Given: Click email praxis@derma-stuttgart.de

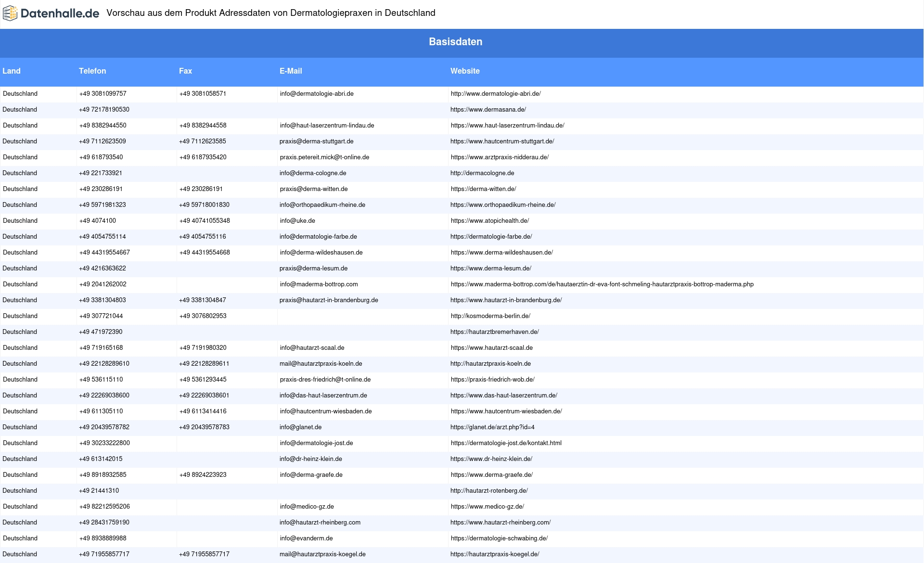Looking at the screenshot, I should pyautogui.click(x=316, y=141).
